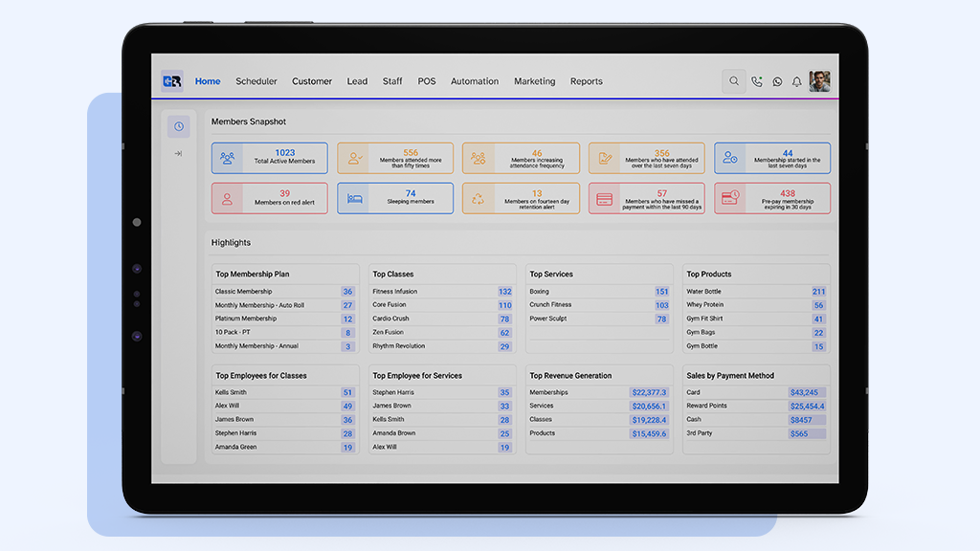
Task: Open the Sleeping members card
Action: pyautogui.click(x=395, y=198)
